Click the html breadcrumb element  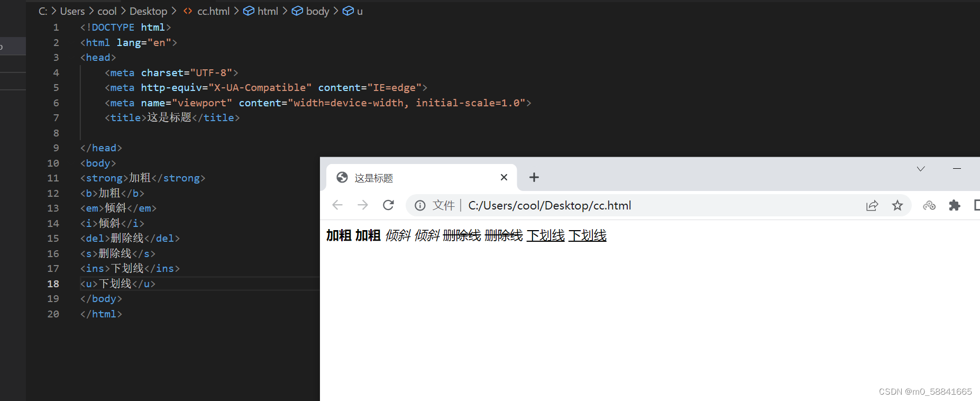(x=261, y=11)
